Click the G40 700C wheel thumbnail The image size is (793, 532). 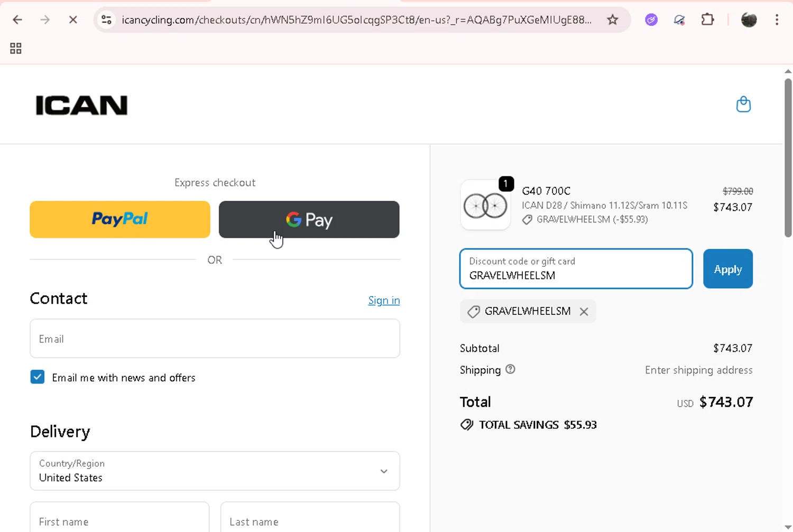click(x=485, y=205)
